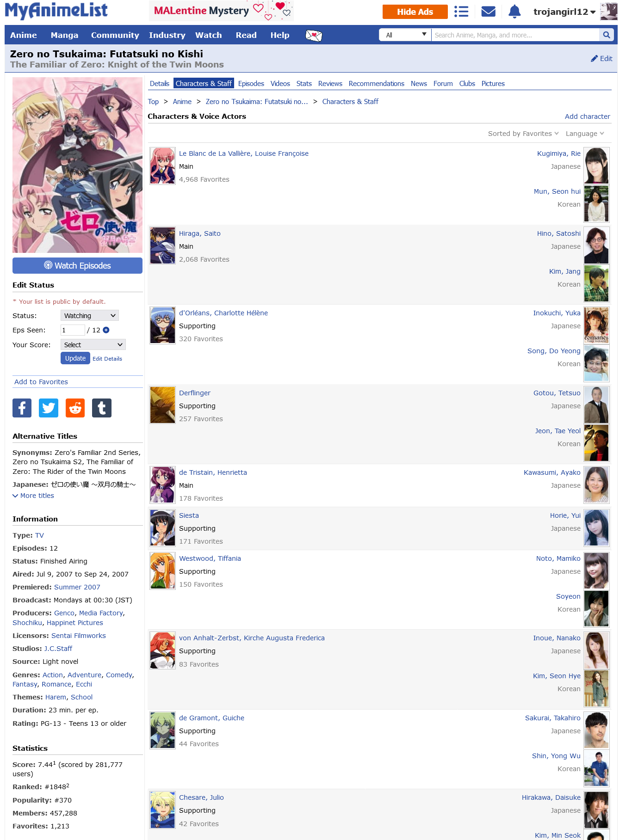Share on Twitter icon

pyautogui.click(x=49, y=408)
